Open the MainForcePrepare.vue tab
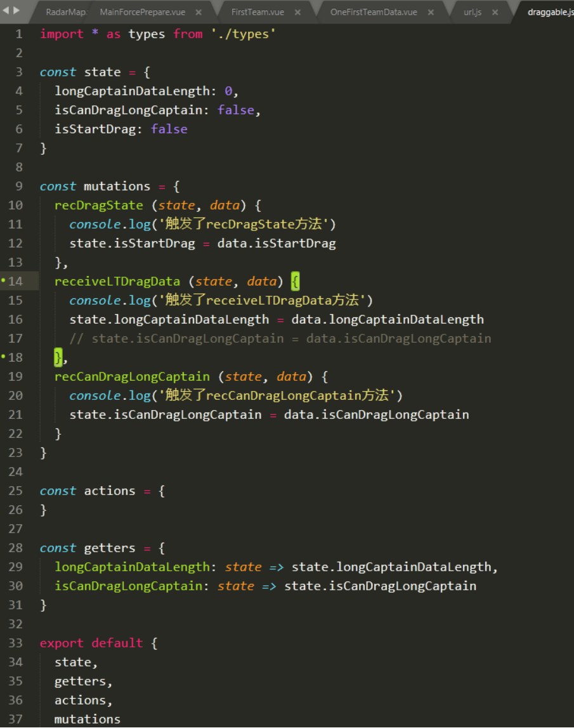The image size is (574, 728). (143, 12)
